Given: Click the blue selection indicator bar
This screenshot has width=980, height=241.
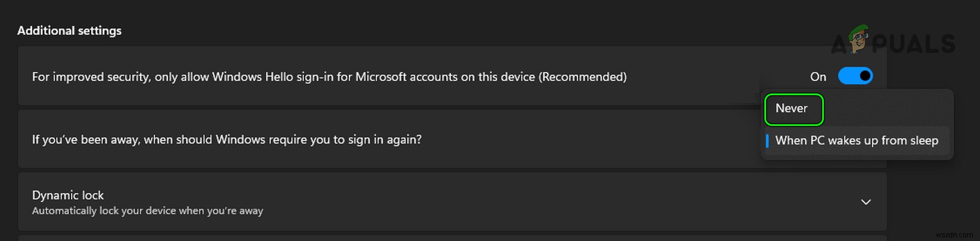Looking at the screenshot, I should [767, 140].
